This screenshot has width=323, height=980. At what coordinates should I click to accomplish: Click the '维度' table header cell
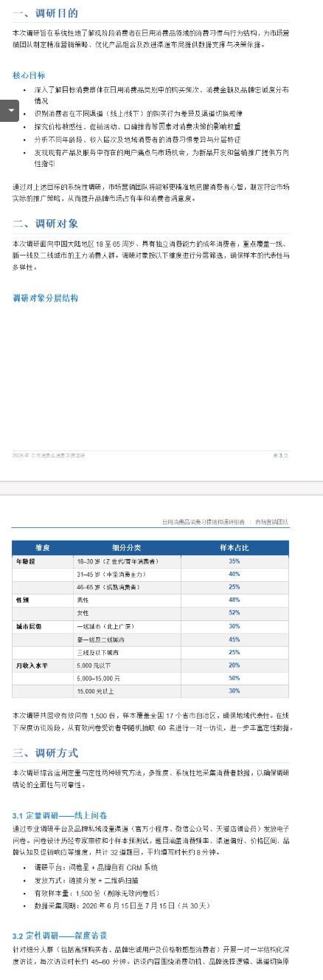(x=43, y=548)
